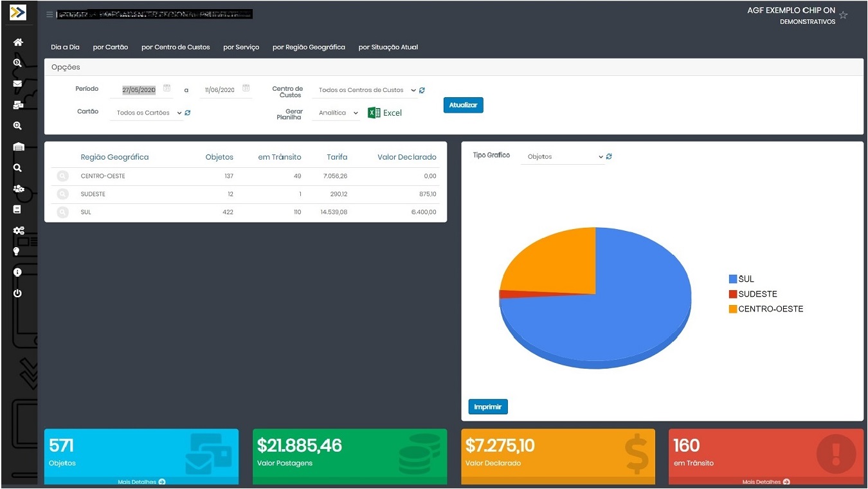The image size is (868, 489).
Task: Refresh the Cartão list
Action: coord(187,113)
